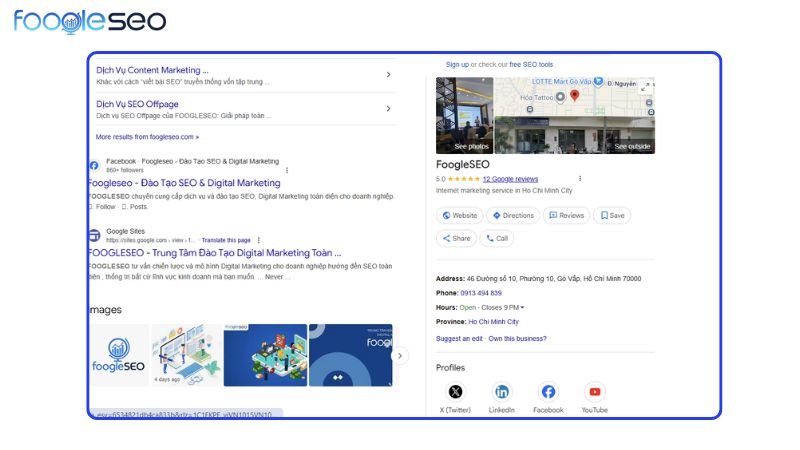Open the 12 Google reviews link
The width and height of the screenshot is (800, 450).
tap(510, 179)
